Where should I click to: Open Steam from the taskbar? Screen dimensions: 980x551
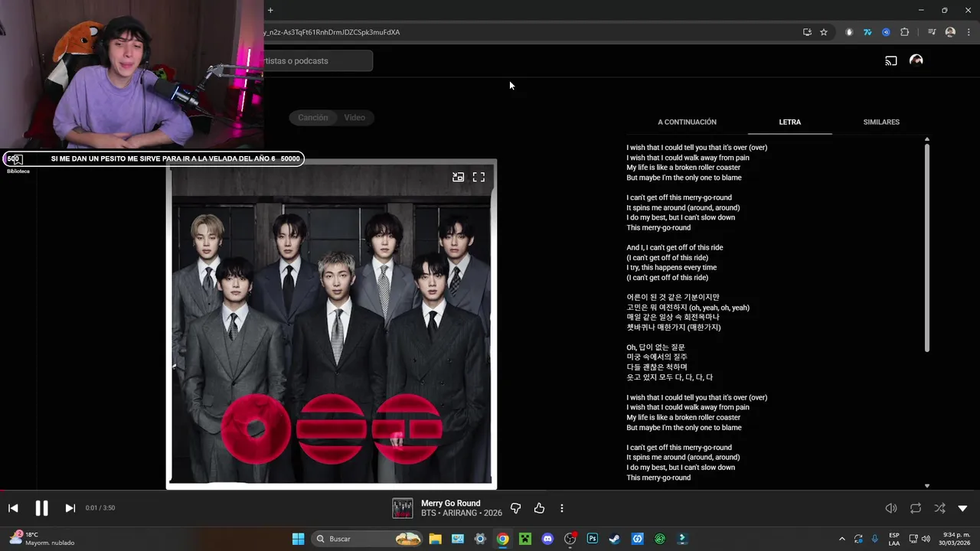click(614, 539)
